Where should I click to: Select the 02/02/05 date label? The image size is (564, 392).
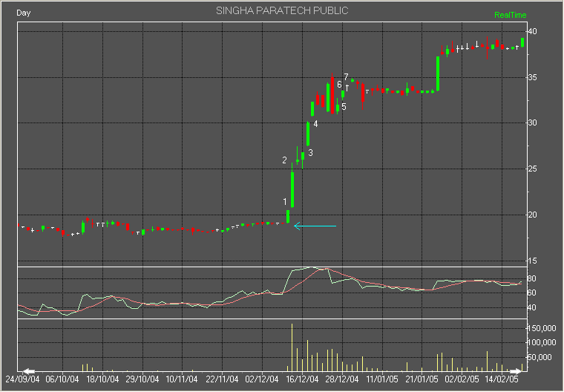pyautogui.click(x=462, y=379)
